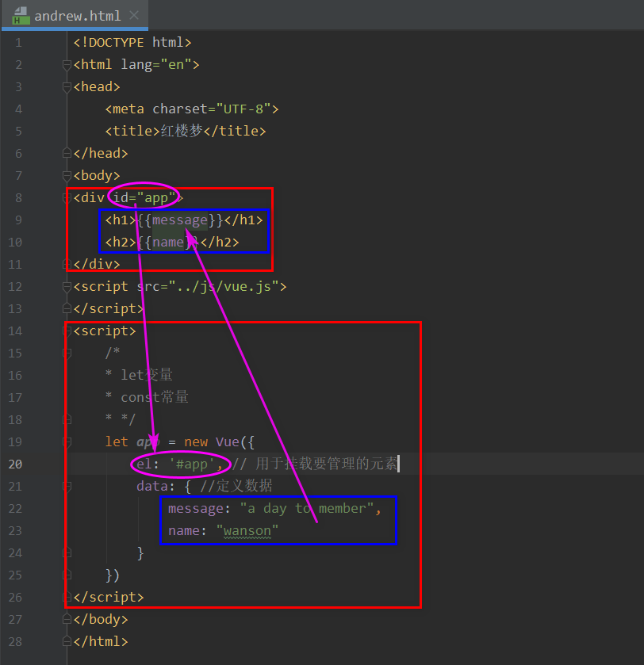This screenshot has width=644, height=665.
Task: Click the "../js/vue.js" src path
Action: click(x=223, y=287)
